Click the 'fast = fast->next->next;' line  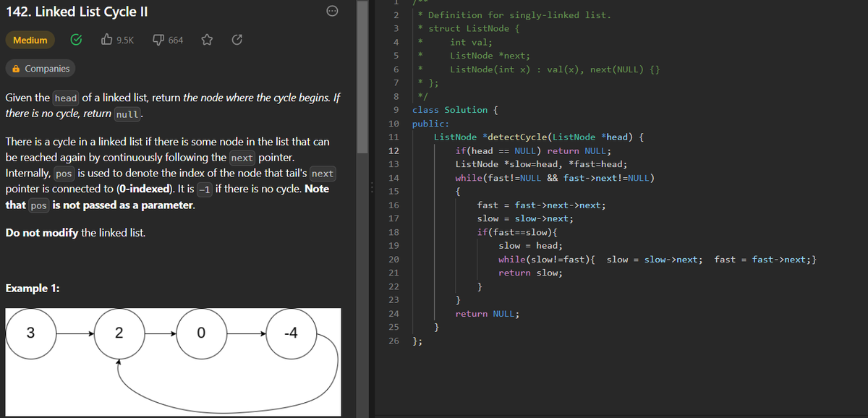pos(541,205)
